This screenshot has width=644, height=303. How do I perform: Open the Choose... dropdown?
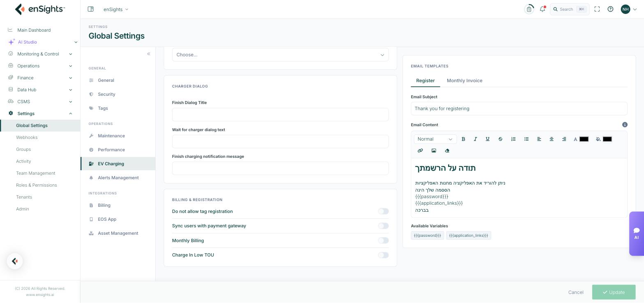[x=280, y=55]
